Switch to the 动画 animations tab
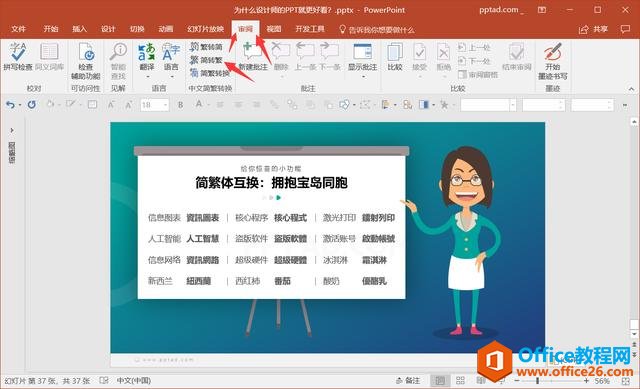This screenshot has width=640, height=389. point(166,29)
